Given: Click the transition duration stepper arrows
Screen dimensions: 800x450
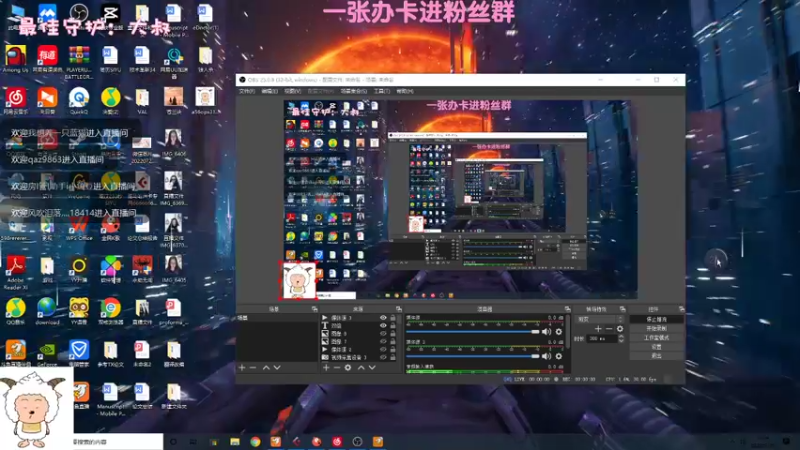Looking at the screenshot, I should click(x=621, y=339).
